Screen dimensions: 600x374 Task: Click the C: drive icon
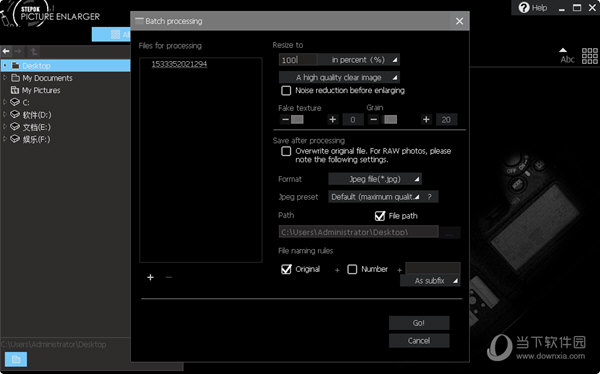point(15,102)
